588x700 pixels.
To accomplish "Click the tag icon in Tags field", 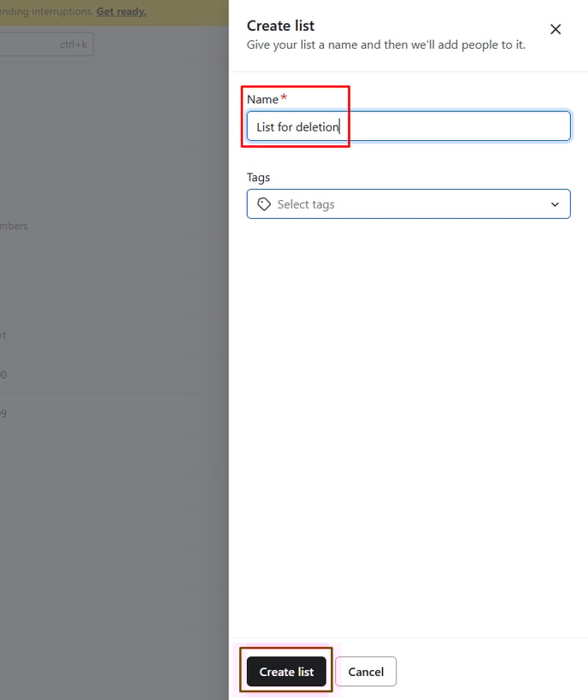I will (x=264, y=204).
